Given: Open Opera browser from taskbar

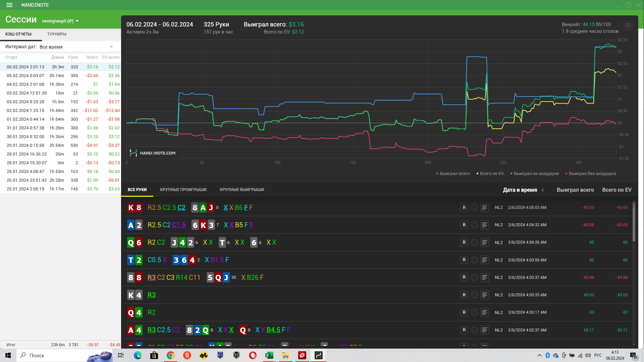Looking at the screenshot, I should [x=253, y=355].
